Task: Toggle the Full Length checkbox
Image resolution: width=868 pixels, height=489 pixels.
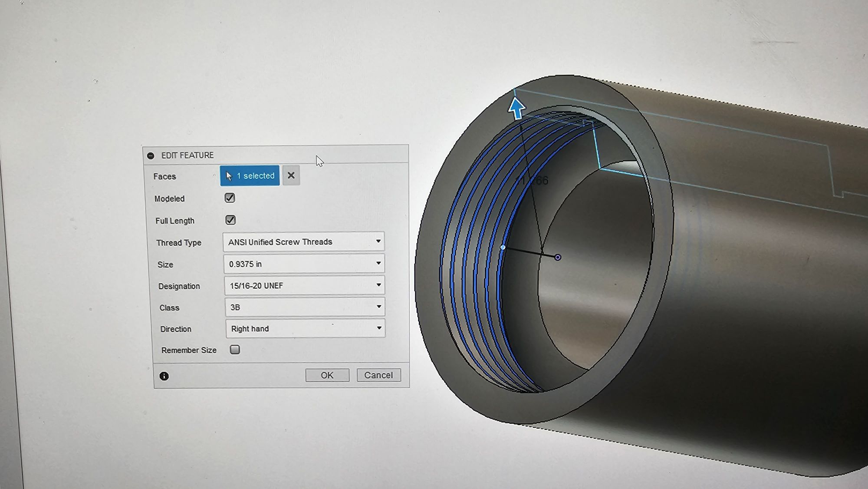Action: pyautogui.click(x=230, y=220)
